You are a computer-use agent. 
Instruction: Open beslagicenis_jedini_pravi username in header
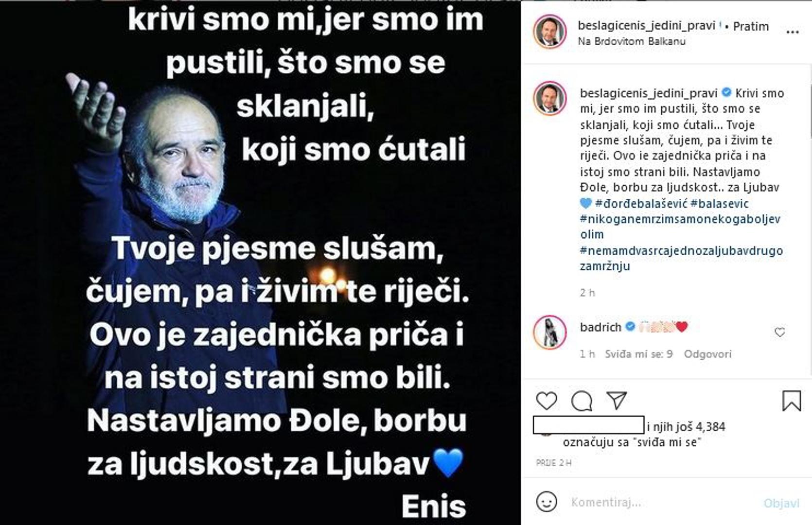click(x=646, y=26)
